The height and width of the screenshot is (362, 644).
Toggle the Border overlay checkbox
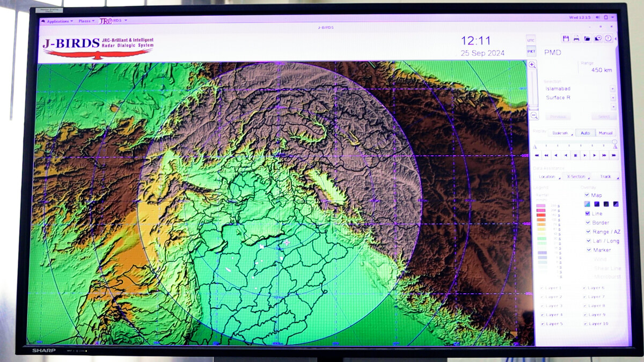[589, 223]
